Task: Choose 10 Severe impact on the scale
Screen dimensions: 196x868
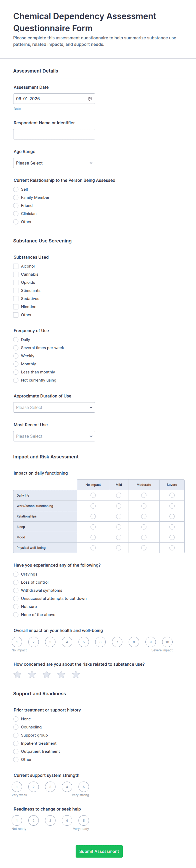Action: coord(167,642)
